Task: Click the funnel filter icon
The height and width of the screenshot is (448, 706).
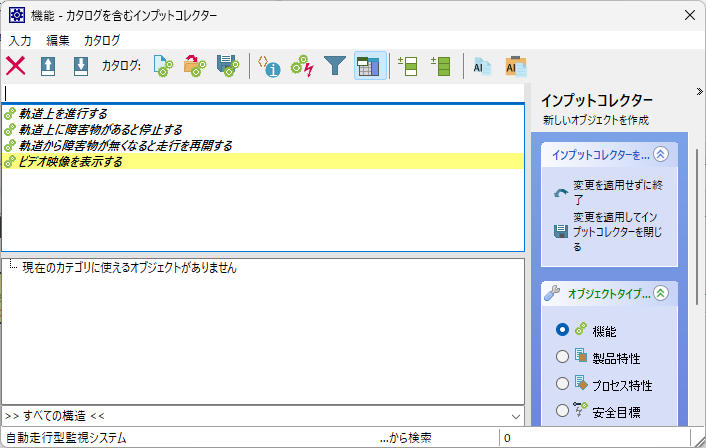Action: 335,66
